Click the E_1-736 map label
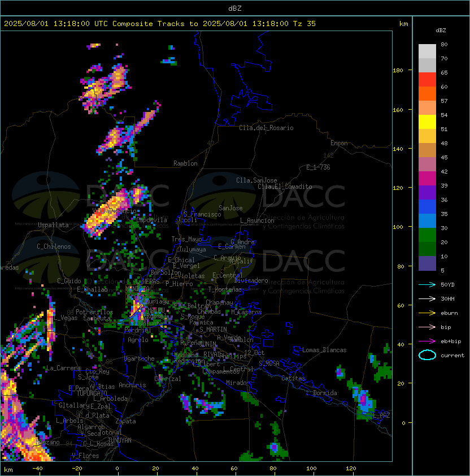 (x=318, y=167)
